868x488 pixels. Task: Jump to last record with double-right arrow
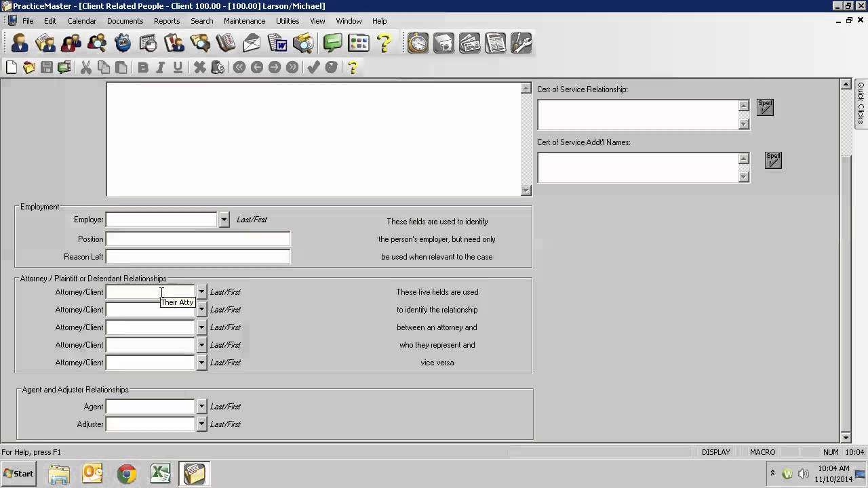[292, 67]
